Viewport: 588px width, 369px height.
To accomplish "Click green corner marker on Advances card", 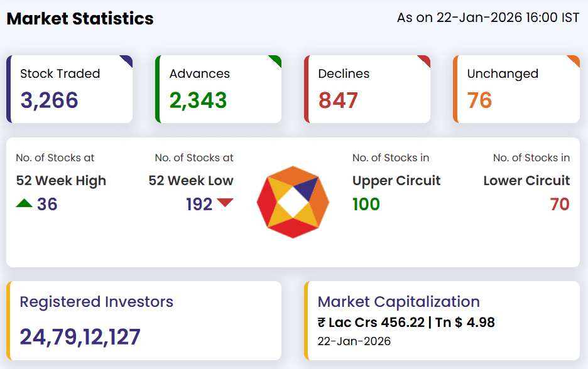I will [x=276, y=59].
